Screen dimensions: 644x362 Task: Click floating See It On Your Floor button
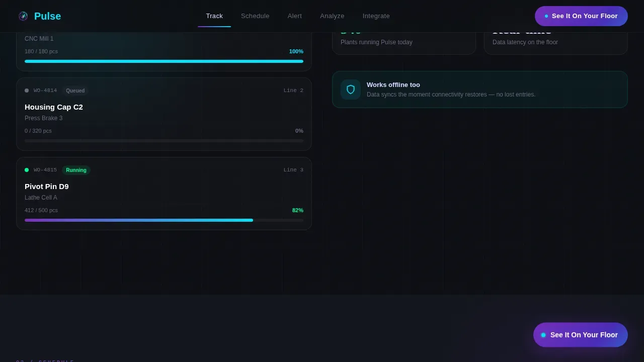[581, 335]
